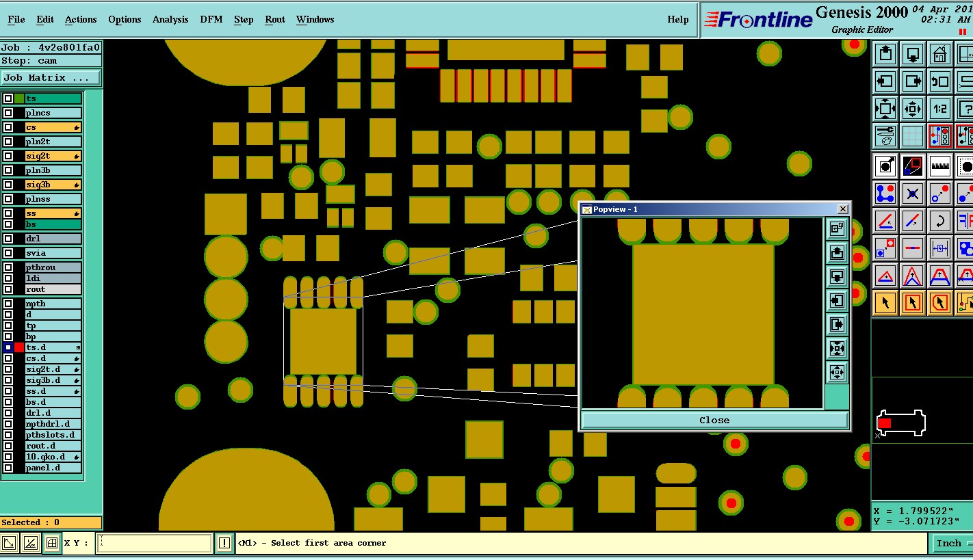Open the Analysis menu
The width and height of the screenshot is (973, 560).
tap(170, 19)
